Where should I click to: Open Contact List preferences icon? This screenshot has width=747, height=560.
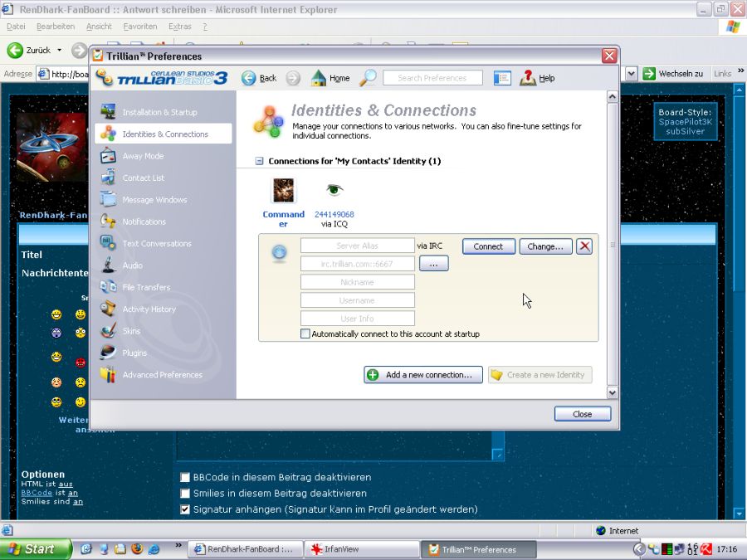point(108,178)
